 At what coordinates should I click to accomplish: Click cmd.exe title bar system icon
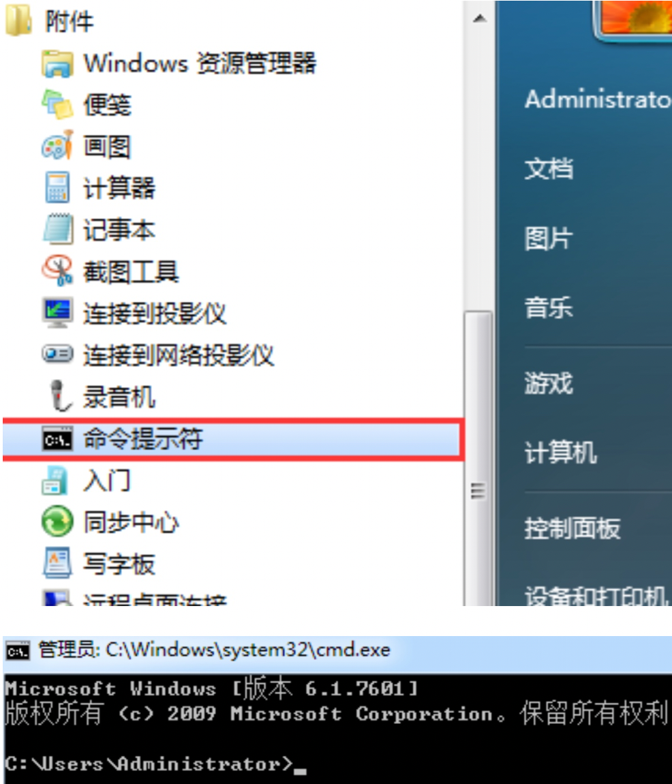[18, 651]
